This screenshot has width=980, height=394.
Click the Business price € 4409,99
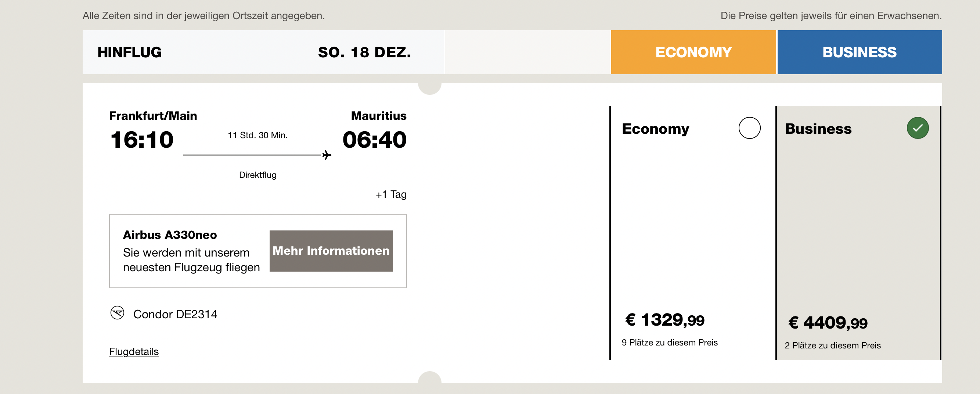click(x=828, y=323)
